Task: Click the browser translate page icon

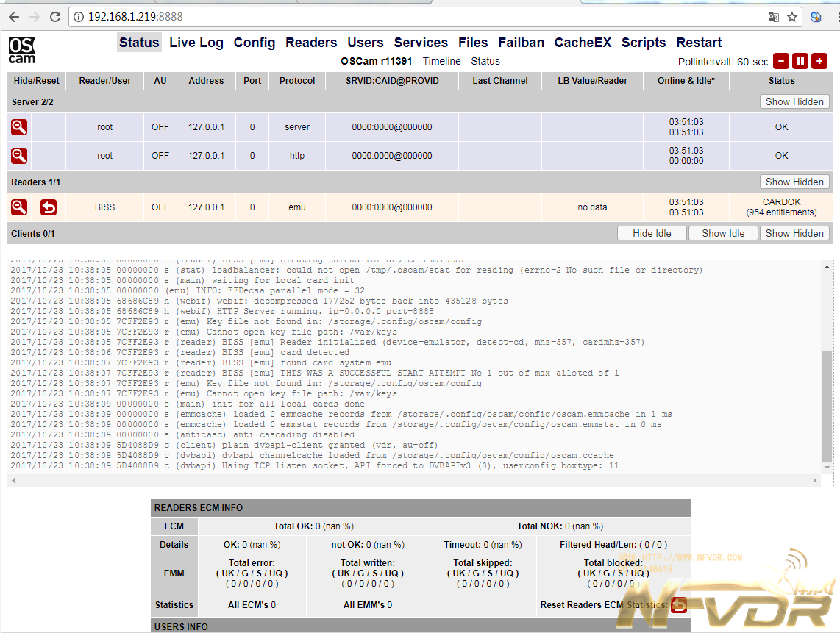Action: pos(773,17)
